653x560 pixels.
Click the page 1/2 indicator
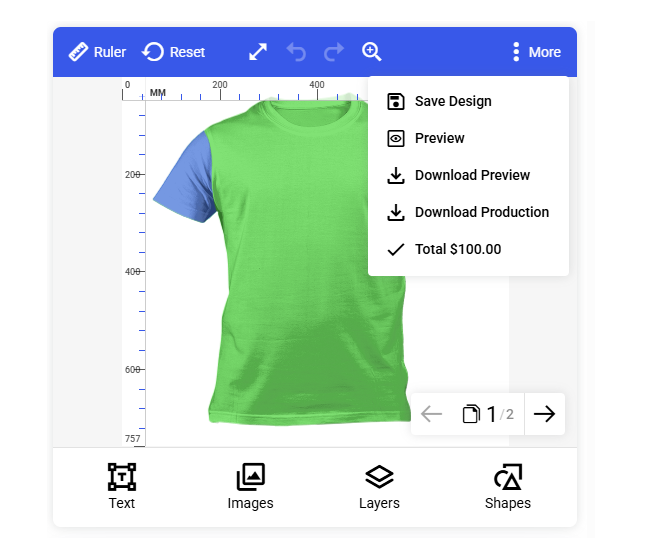coord(489,414)
